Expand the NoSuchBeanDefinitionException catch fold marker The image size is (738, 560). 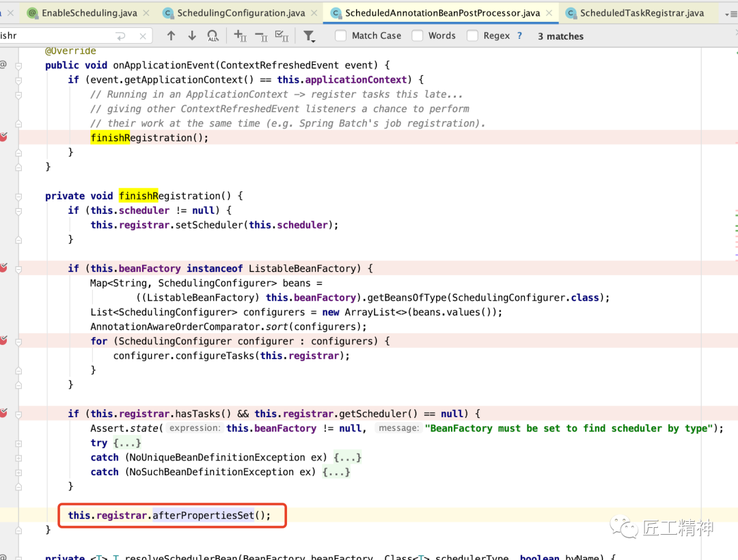pyautogui.click(x=18, y=473)
